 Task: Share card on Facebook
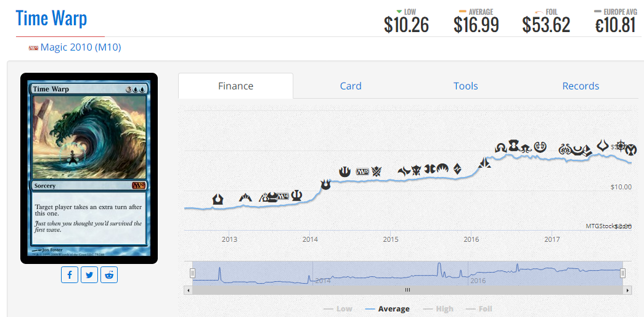click(x=70, y=275)
